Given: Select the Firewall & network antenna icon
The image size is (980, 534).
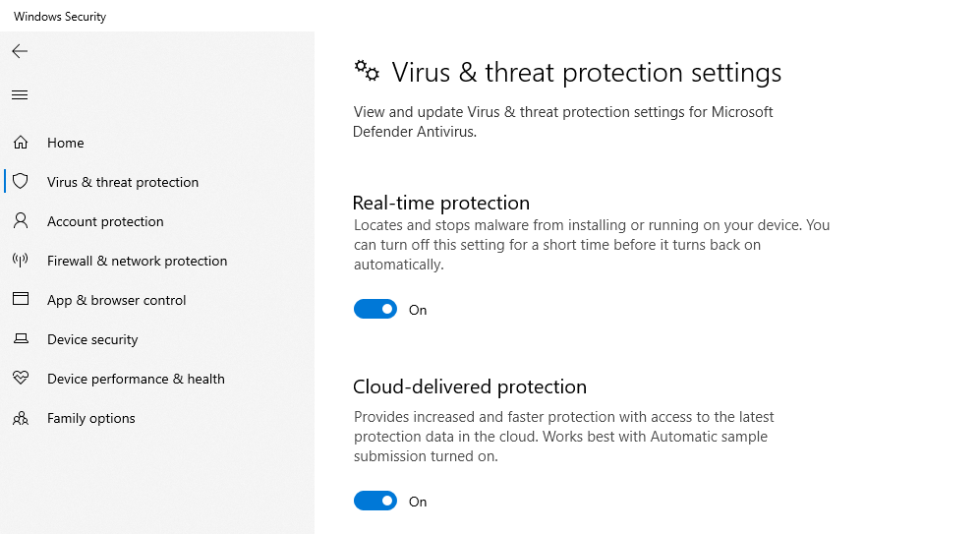Looking at the screenshot, I should click(21, 261).
